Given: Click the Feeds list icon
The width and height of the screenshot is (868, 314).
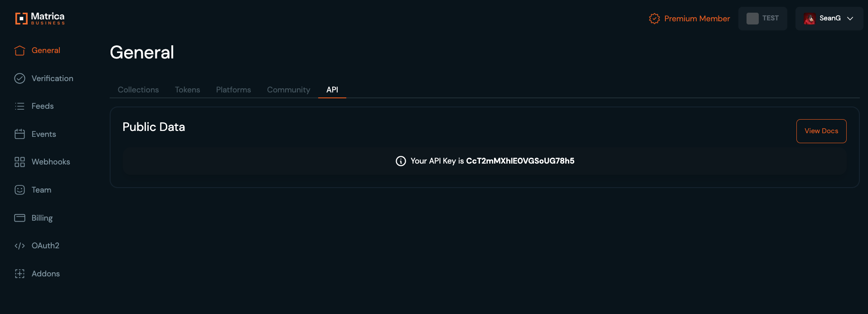Looking at the screenshot, I should 19,106.
